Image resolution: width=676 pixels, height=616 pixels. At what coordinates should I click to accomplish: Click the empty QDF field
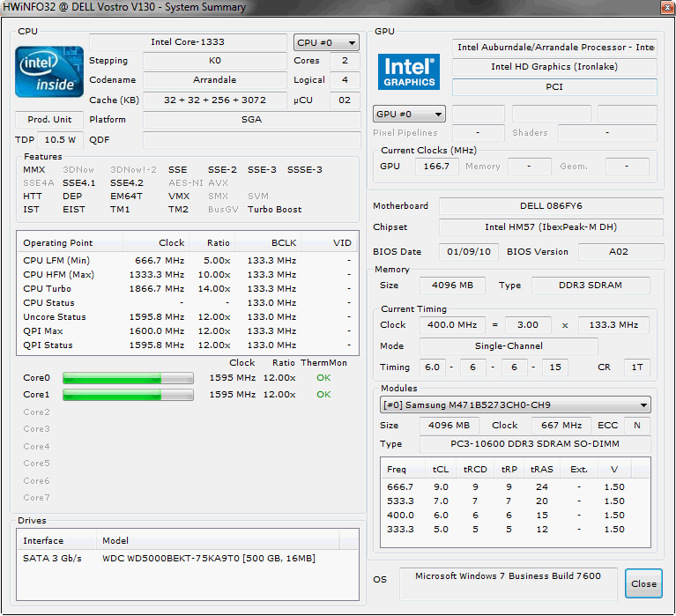252,140
